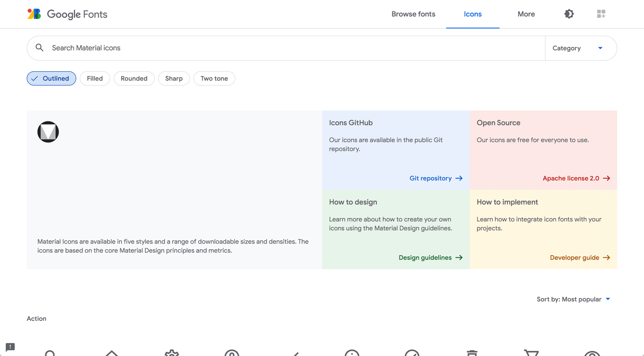Select the Two tone style chip
This screenshot has width=644, height=356.
point(214,79)
